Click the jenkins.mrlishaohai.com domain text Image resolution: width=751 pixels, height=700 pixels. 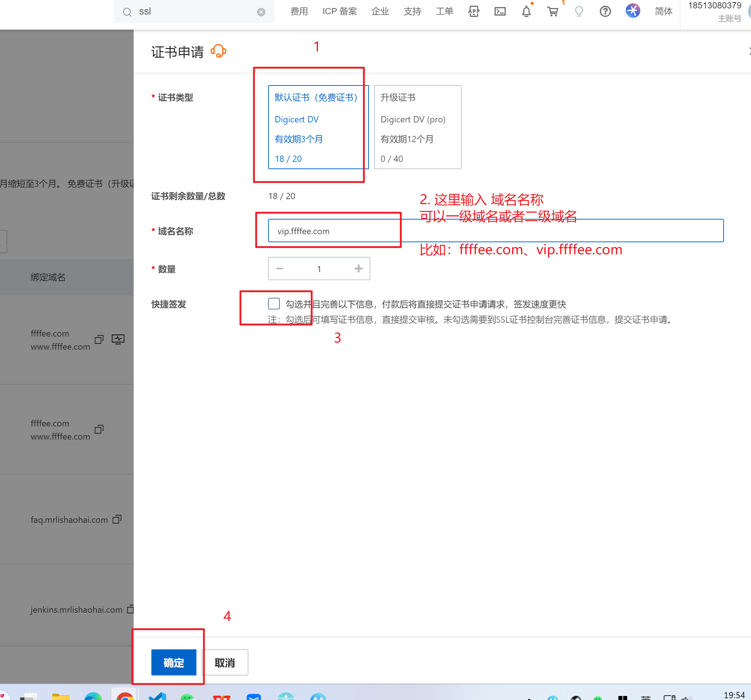[x=76, y=609]
